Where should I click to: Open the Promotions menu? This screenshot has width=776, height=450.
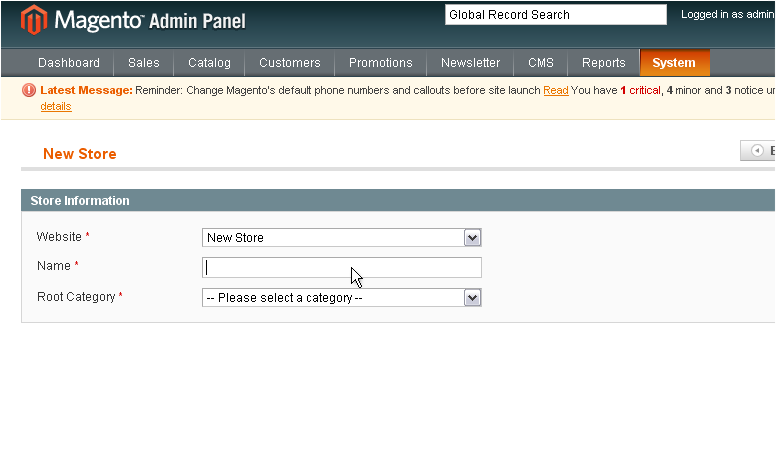[x=381, y=63]
